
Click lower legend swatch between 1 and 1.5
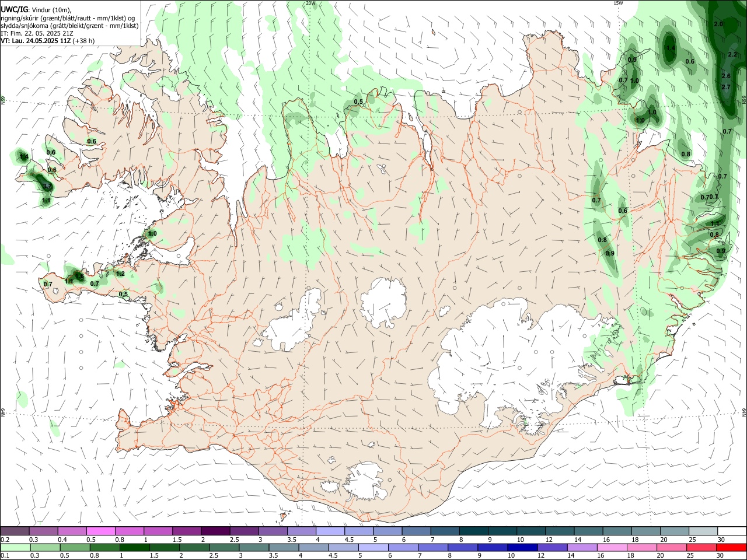point(134,547)
